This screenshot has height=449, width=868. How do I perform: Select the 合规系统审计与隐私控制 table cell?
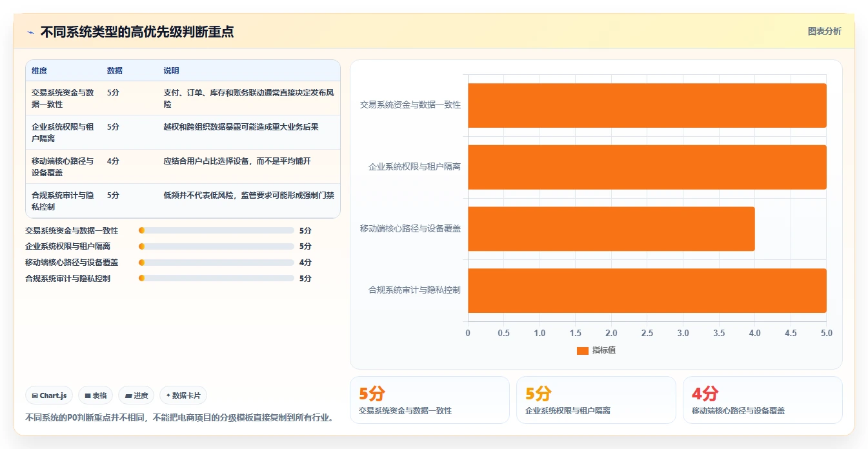(x=63, y=201)
